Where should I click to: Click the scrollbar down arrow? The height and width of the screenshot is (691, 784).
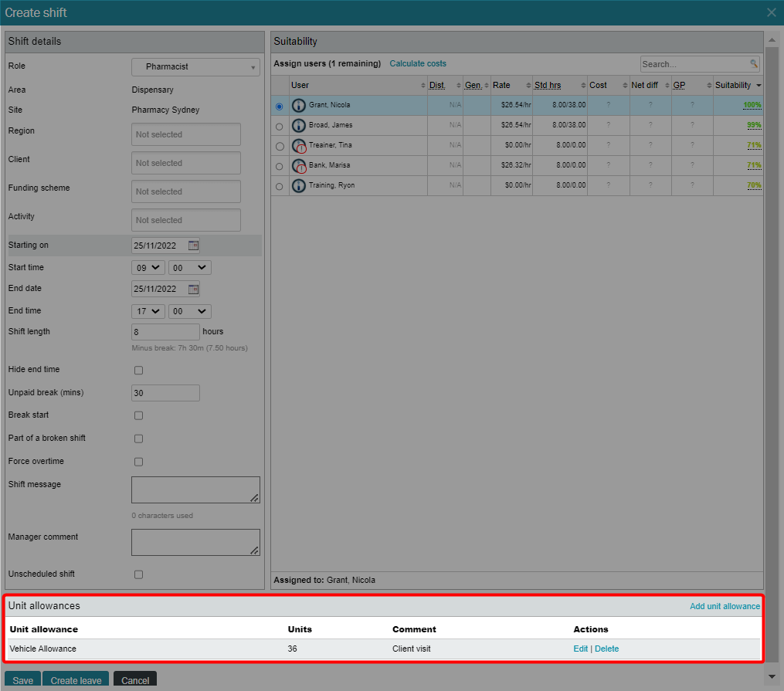pos(772,676)
